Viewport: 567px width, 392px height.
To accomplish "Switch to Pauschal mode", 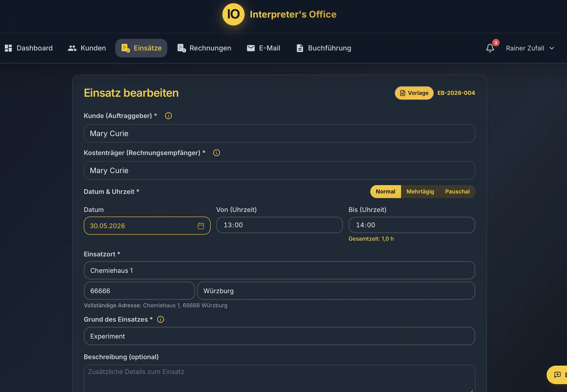I will 457,191.
